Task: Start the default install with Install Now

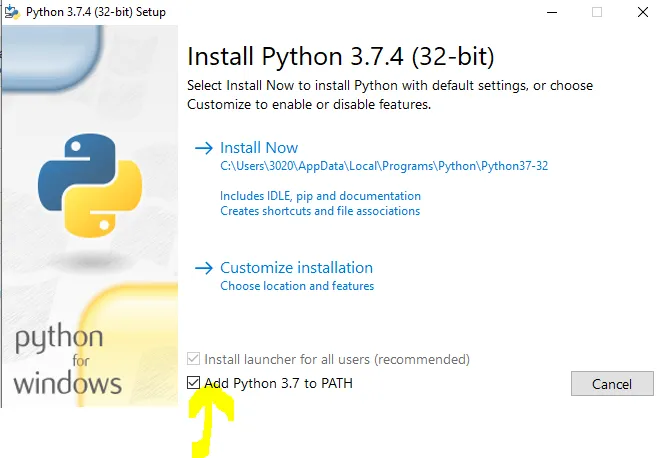Action: tap(259, 148)
